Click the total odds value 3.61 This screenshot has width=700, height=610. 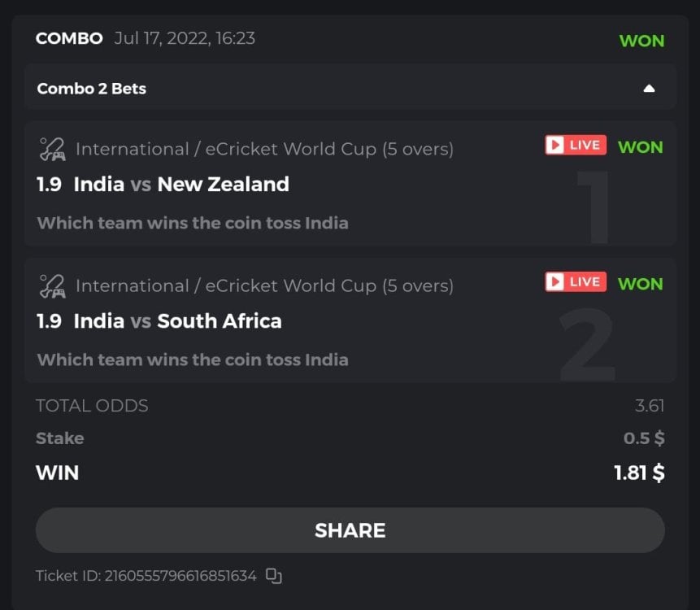649,406
